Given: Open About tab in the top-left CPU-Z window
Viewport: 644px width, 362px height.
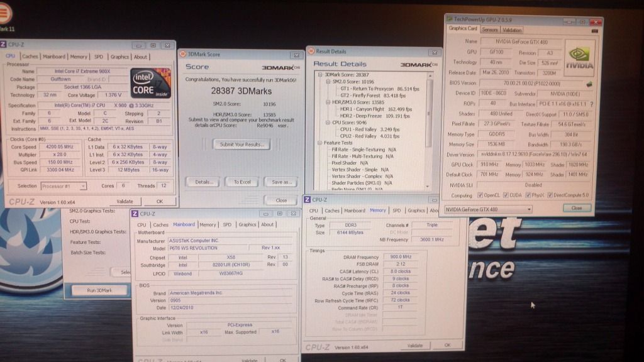Looking at the screenshot, I should [140, 57].
